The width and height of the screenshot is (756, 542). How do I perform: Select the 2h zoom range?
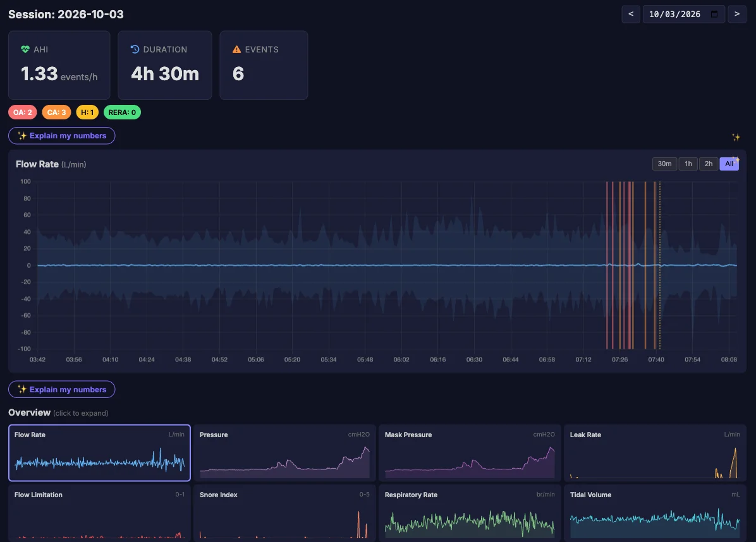(708, 164)
